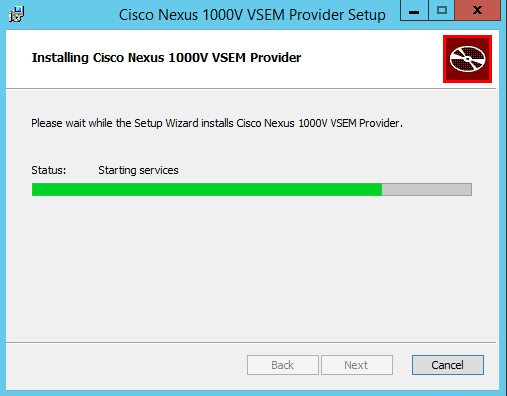This screenshot has height=396, width=507.
Task: Click the white header banner left of heading
Action: (19, 58)
